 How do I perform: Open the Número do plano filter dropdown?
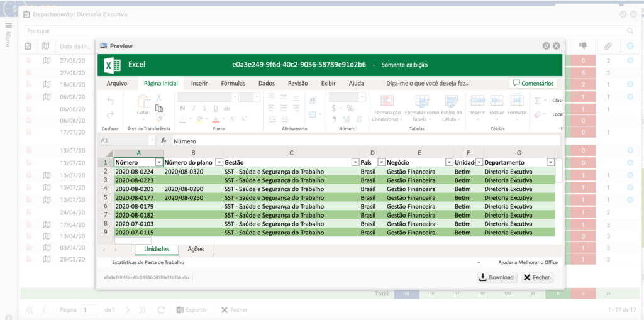coord(219,162)
